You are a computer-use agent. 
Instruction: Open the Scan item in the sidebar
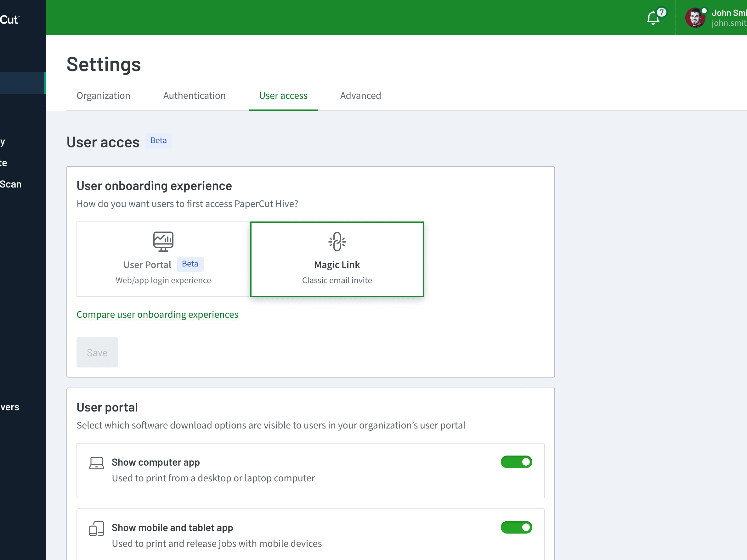[x=11, y=184]
